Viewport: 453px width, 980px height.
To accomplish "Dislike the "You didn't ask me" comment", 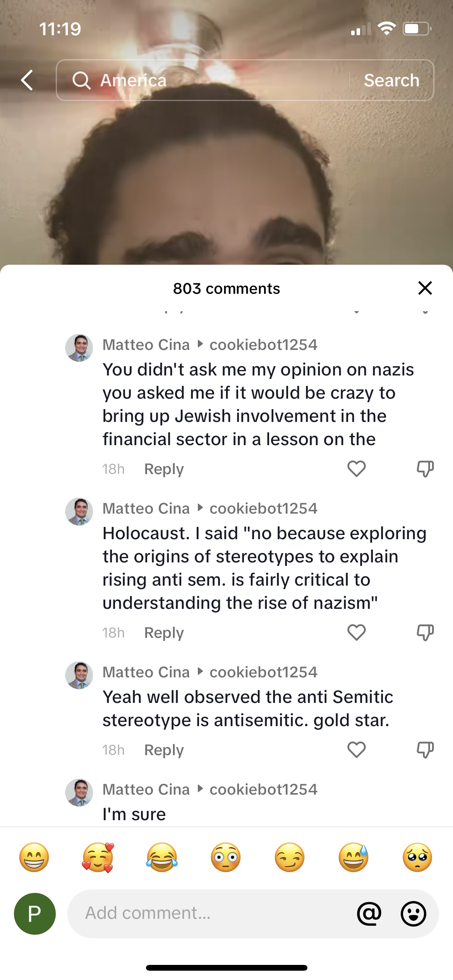I will (425, 469).
